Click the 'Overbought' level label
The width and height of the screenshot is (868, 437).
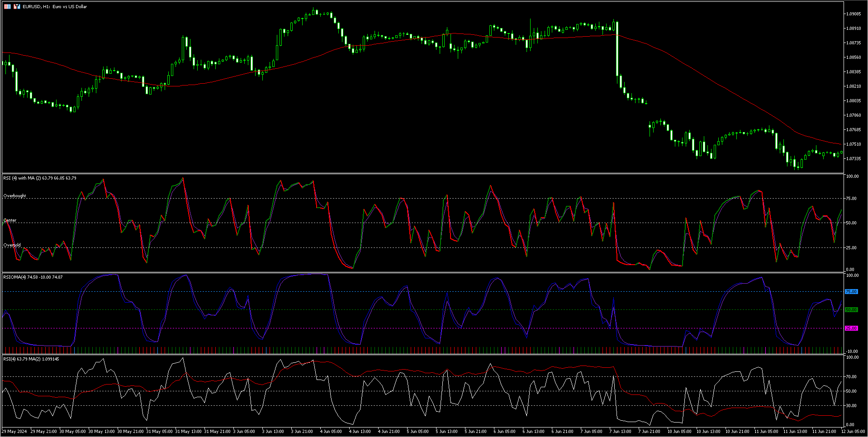click(15, 196)
